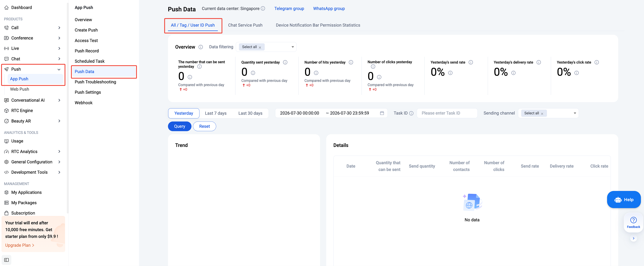Click the Chat bubble icon
This screenshot has height=266, width=644.
tap(6, 59)
